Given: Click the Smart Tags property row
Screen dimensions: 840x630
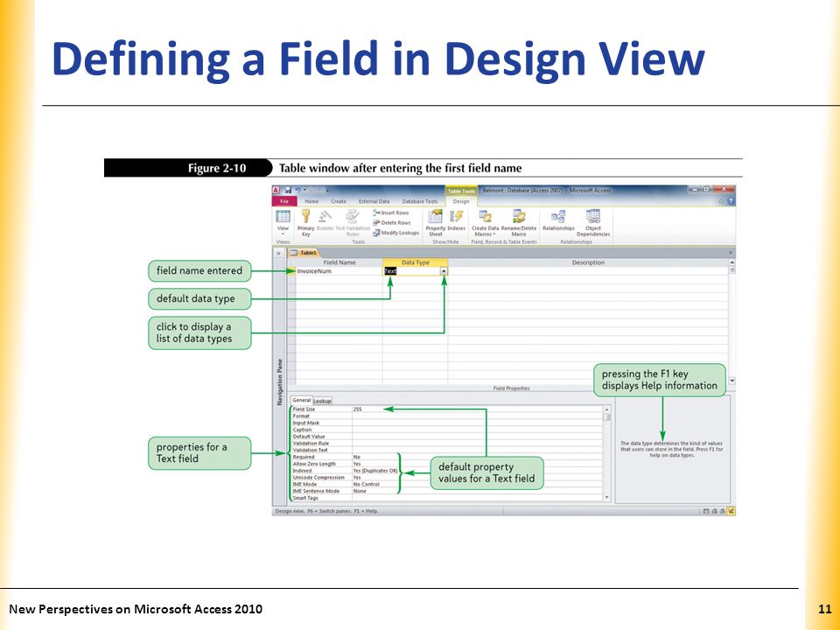Looking at the screenshot, I should click(x=447, y=498).
